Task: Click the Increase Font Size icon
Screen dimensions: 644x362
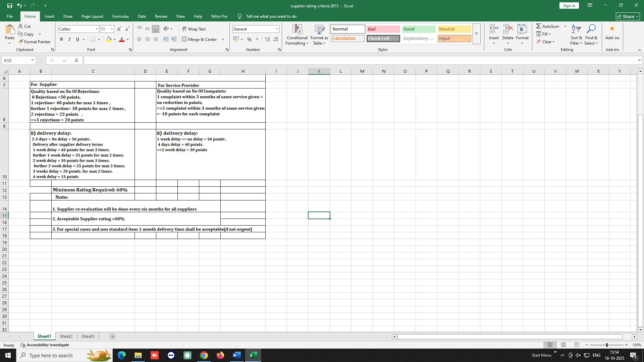Action: point(119,29)
